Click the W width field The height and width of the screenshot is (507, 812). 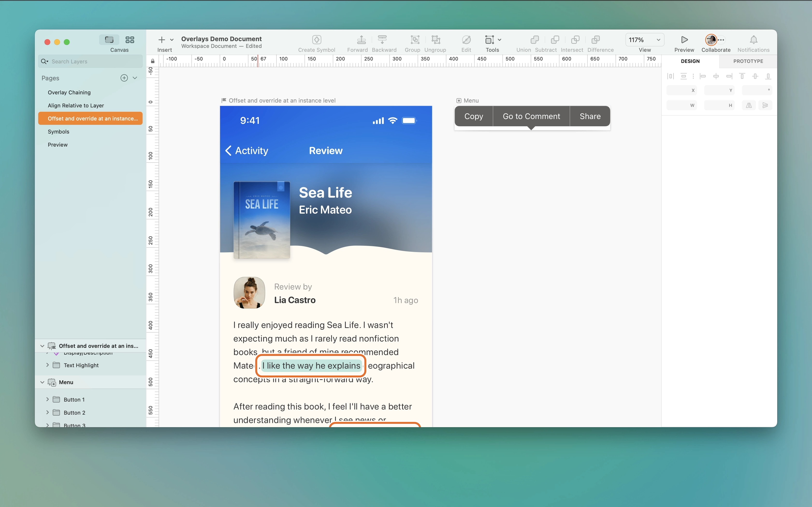681,106
